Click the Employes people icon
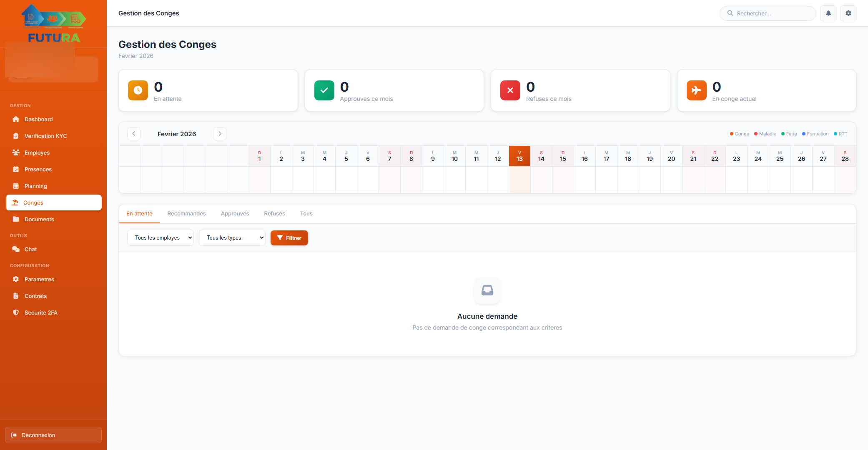Image resolution: width=868 pixels, height=450 pixels. click(16, 152)
